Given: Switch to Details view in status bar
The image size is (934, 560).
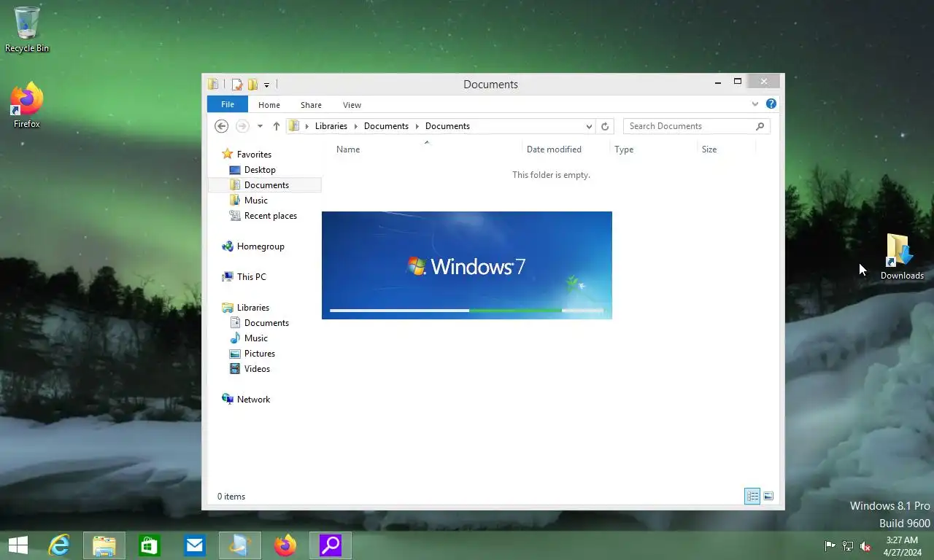Looking at the screenshot, I should 752,497.
